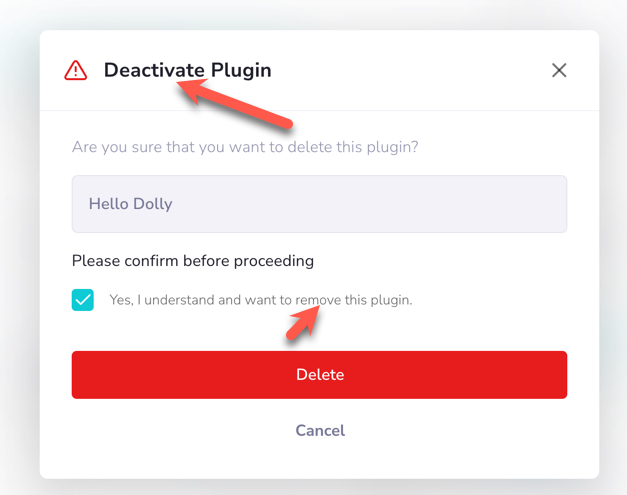Click the red arrow pointing at 'remove'
This screenshot has width=627, height=495.
point(304,322)
